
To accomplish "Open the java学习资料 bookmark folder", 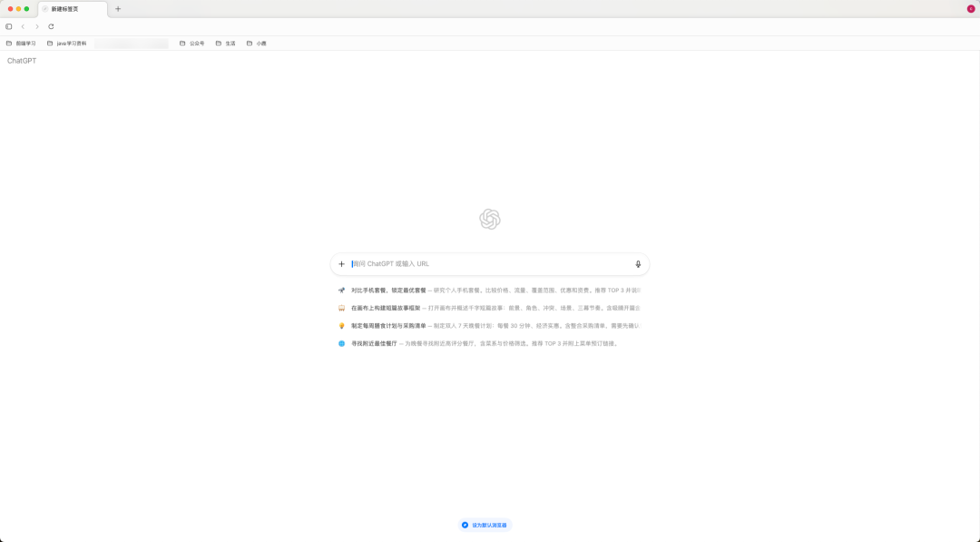I will [x=67, y=44].
